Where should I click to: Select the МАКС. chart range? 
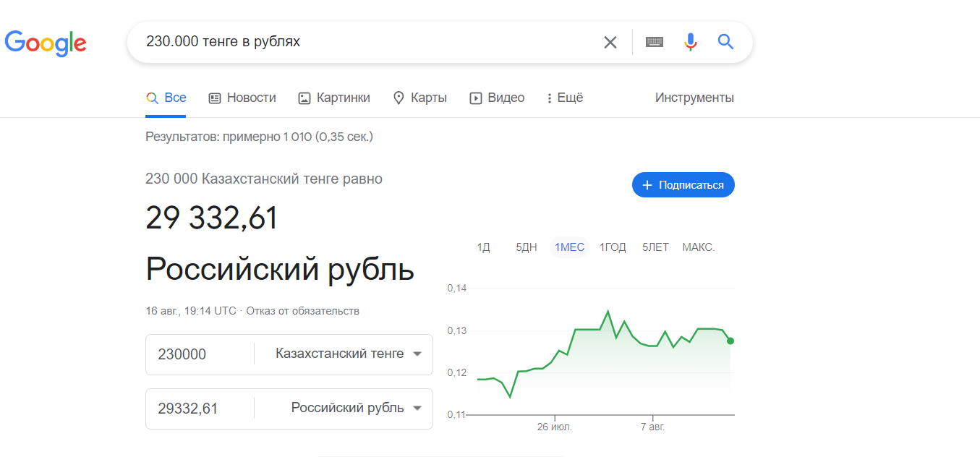(x=699, y=247)
